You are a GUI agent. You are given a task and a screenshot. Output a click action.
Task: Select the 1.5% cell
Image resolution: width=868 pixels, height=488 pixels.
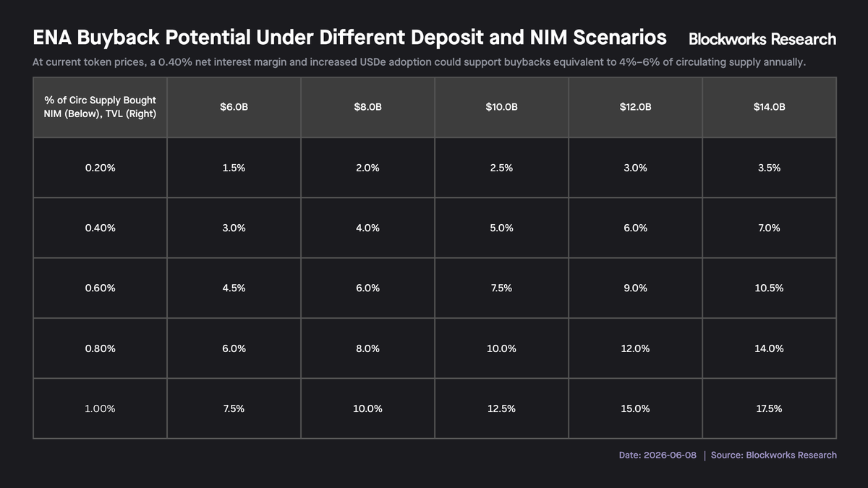coord(234,168)
